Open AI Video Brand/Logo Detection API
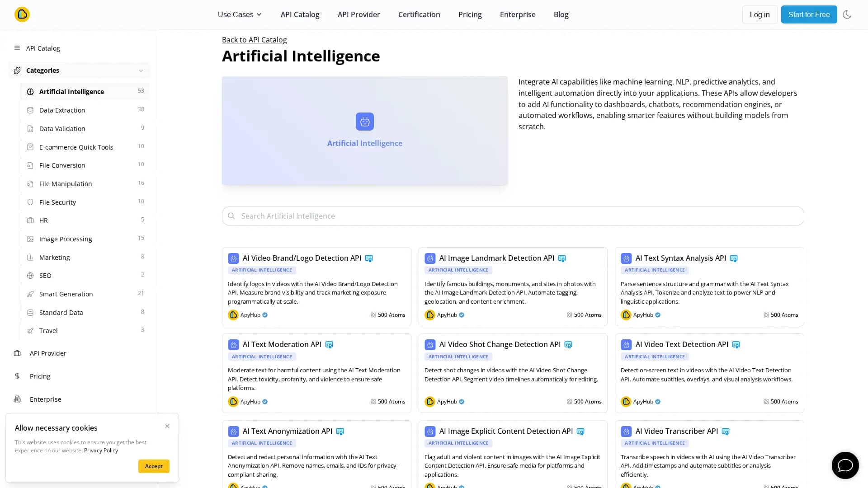Viewport: 868px width, 488px height. (302, 258)
